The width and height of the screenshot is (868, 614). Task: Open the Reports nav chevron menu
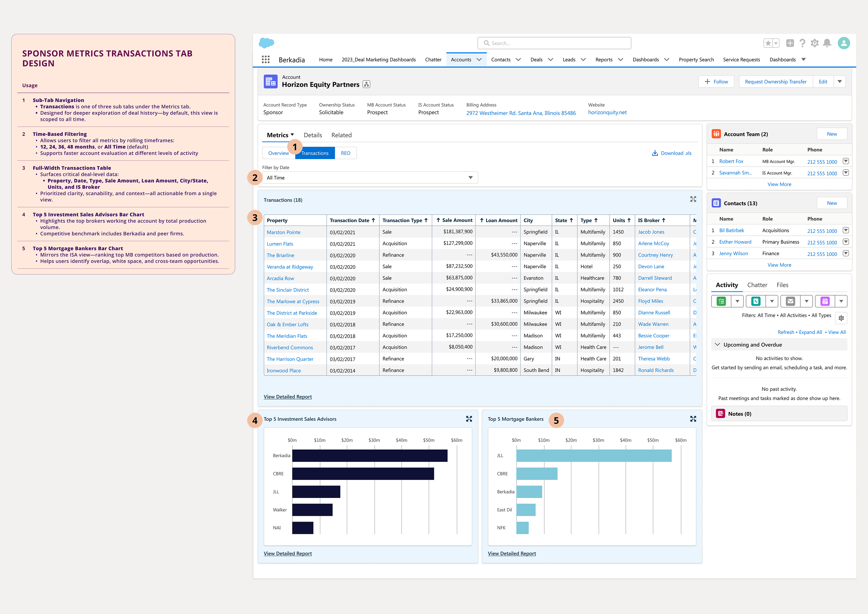[x=620, y=59]
